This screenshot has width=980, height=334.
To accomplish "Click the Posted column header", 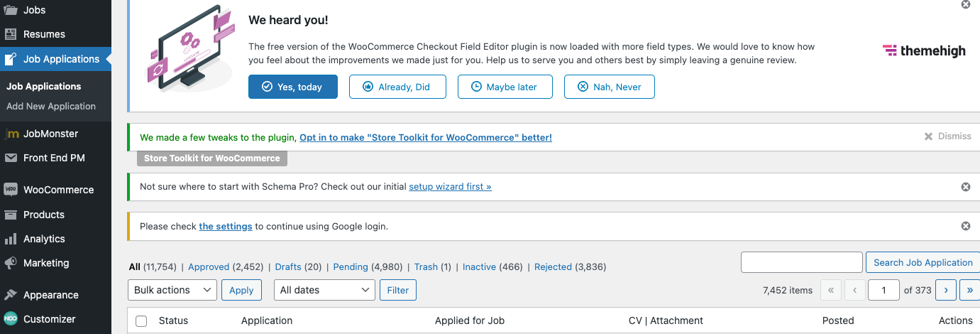I will (x=838, y=320).
